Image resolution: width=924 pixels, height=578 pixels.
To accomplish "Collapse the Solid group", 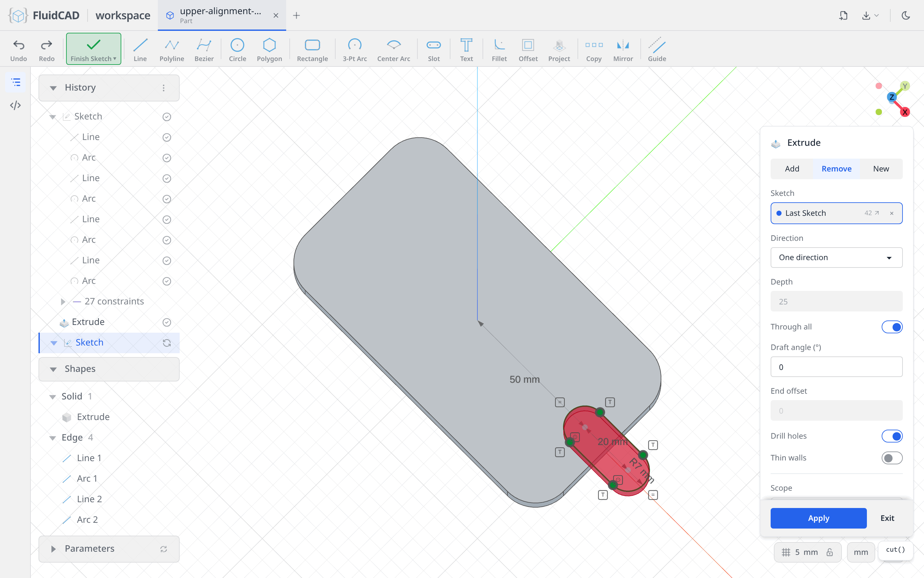I will point(53,397).
